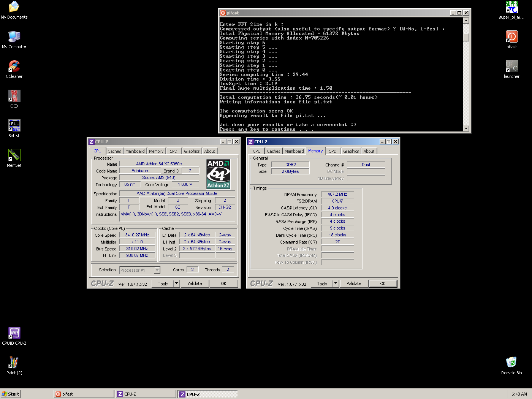Click OK button in left CPU-Z

(x=223, y=283)
